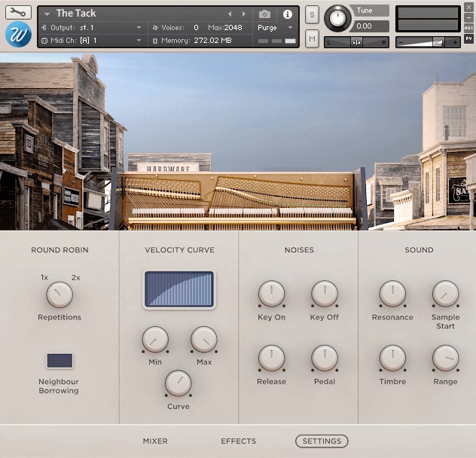Go to previous instrument with left arrow
This screenshot has height=458, width=476.
coord(230,14)
